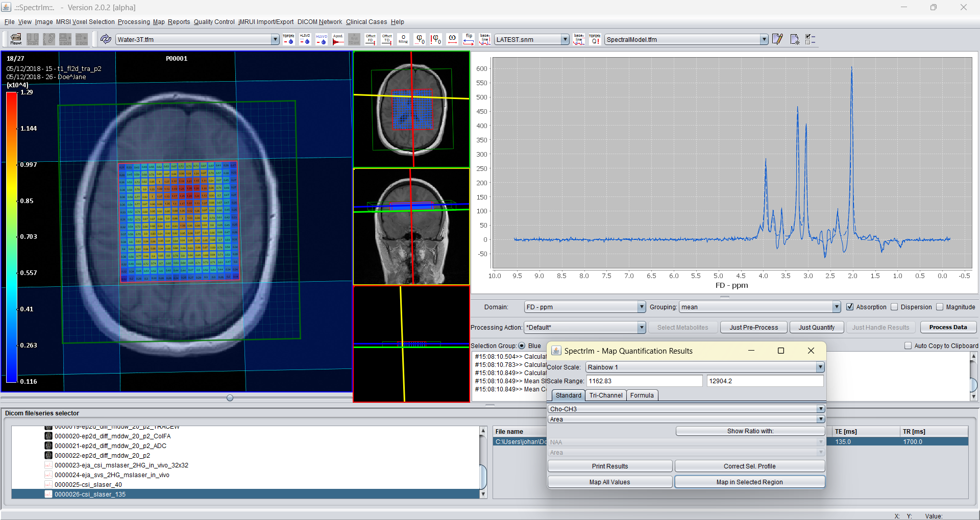Viewport: 980px width, 520px height.
Task: Click the rainbow color scale bar
Action: 12,237
